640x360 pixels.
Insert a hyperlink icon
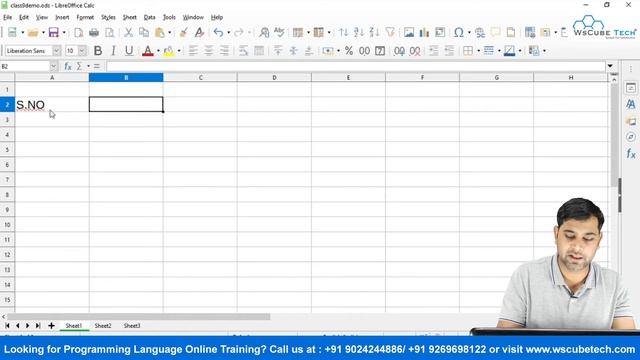(x=480, y=32)
